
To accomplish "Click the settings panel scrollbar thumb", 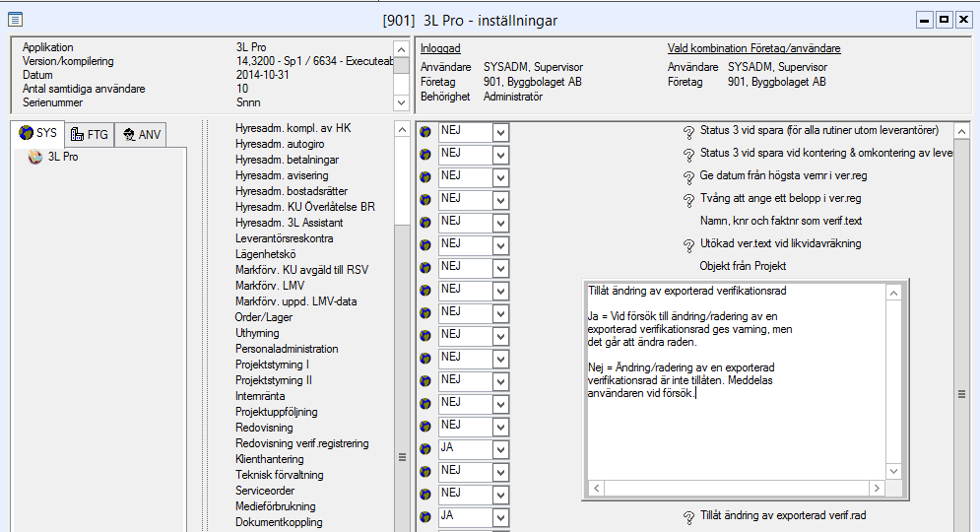I will pos(962,394).
